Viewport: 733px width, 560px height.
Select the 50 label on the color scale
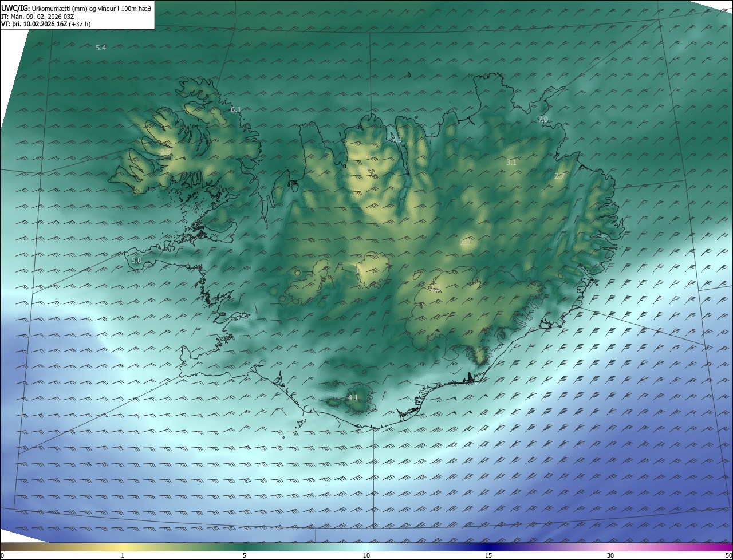pyautogui.click(x=729, y=555)
